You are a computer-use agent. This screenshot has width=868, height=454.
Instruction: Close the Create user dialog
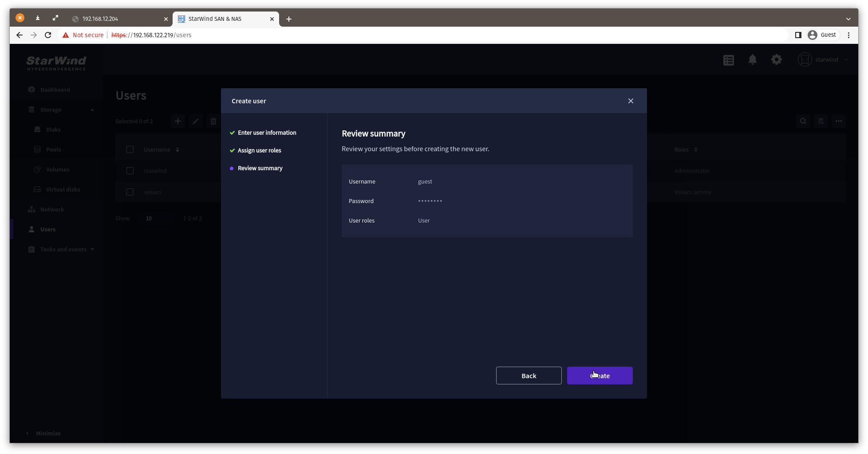pyautogui.click(x=631, y=101)
